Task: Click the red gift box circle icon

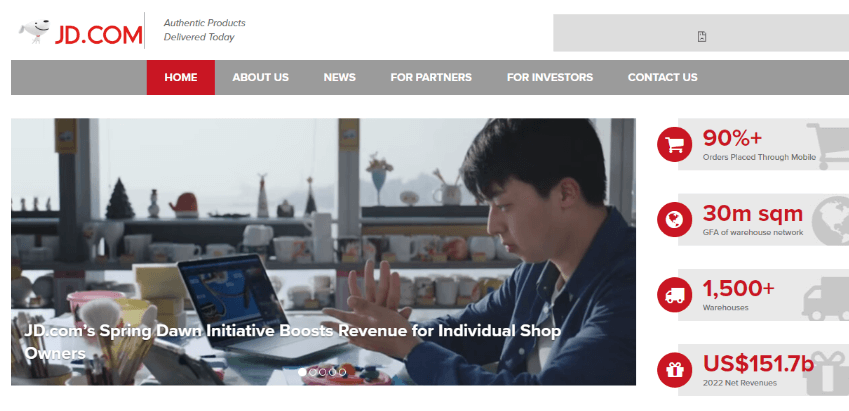Action: click(674, 370)
